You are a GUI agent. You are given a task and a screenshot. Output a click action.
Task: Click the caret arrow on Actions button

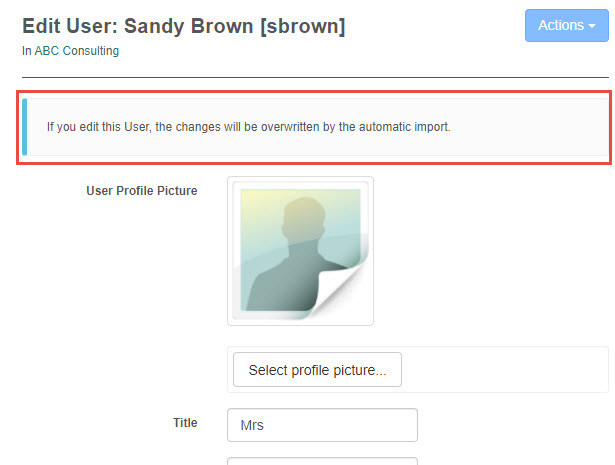(x=592, y=27)
